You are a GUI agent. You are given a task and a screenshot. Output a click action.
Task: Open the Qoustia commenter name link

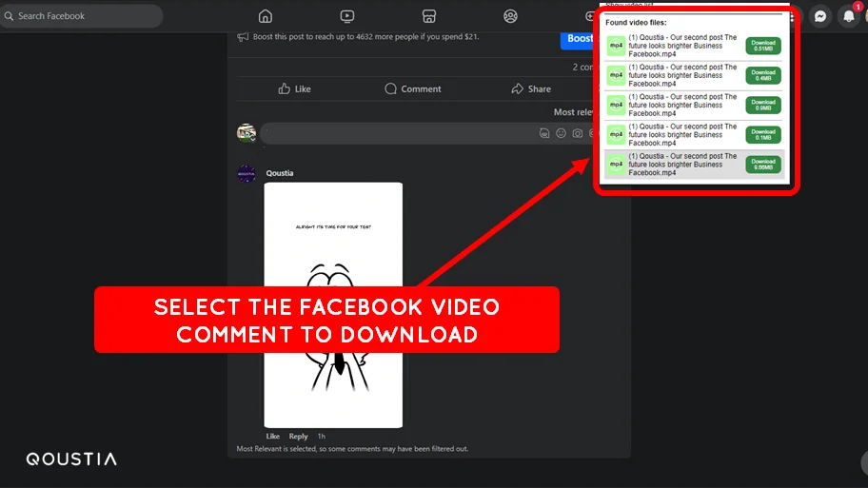280,173
